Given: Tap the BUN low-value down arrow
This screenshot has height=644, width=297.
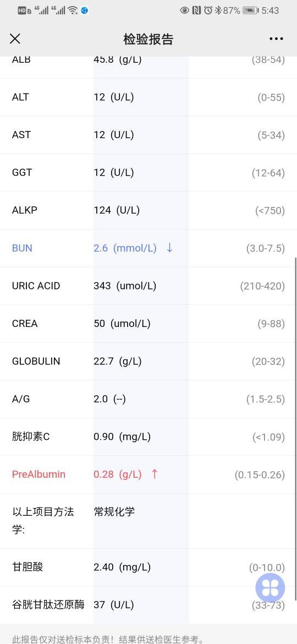Looking at the screenshot, I should tap(169, 248).
